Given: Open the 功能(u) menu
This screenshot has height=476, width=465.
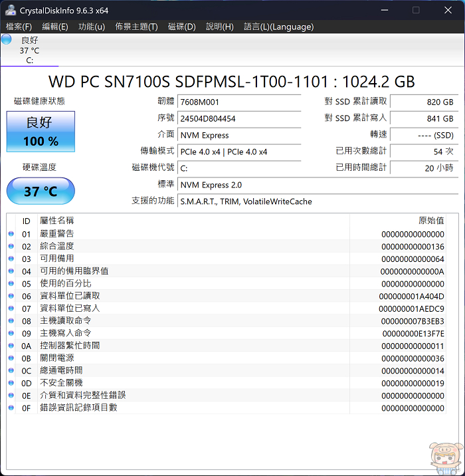Looking at the screenshot, I should pos(92,27).
